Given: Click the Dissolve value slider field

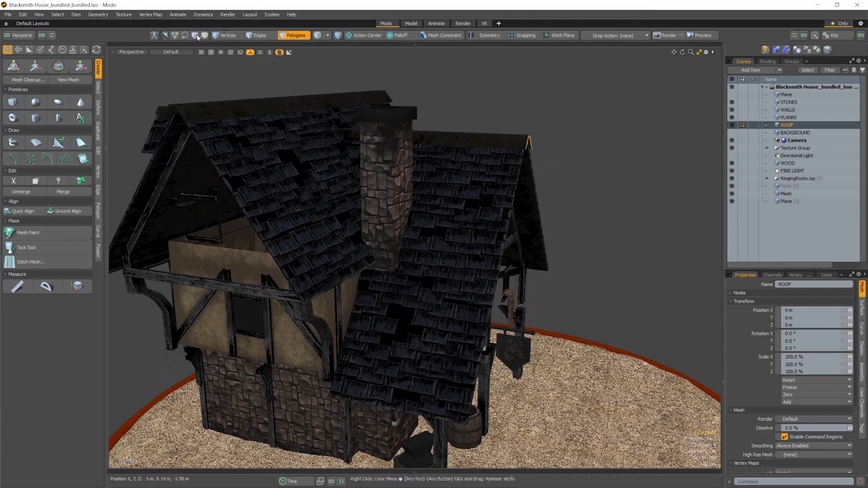Looking at the screenshot, I should click(x=814, y=428).
